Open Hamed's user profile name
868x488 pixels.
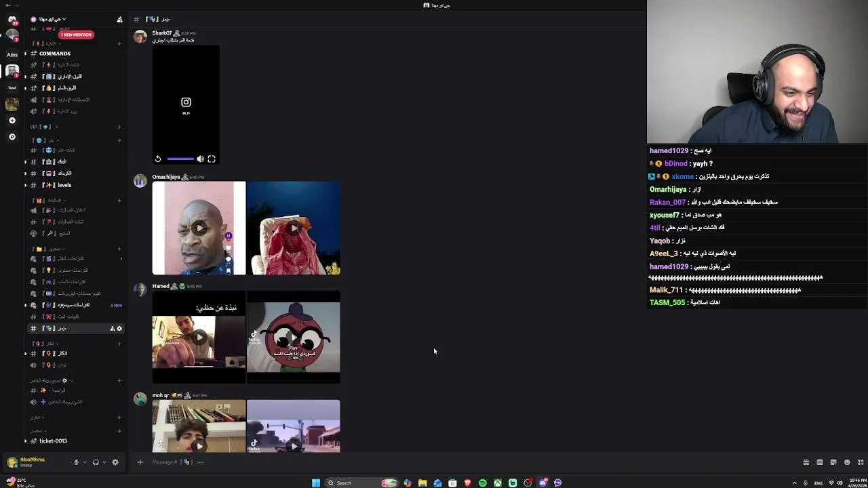161,286
